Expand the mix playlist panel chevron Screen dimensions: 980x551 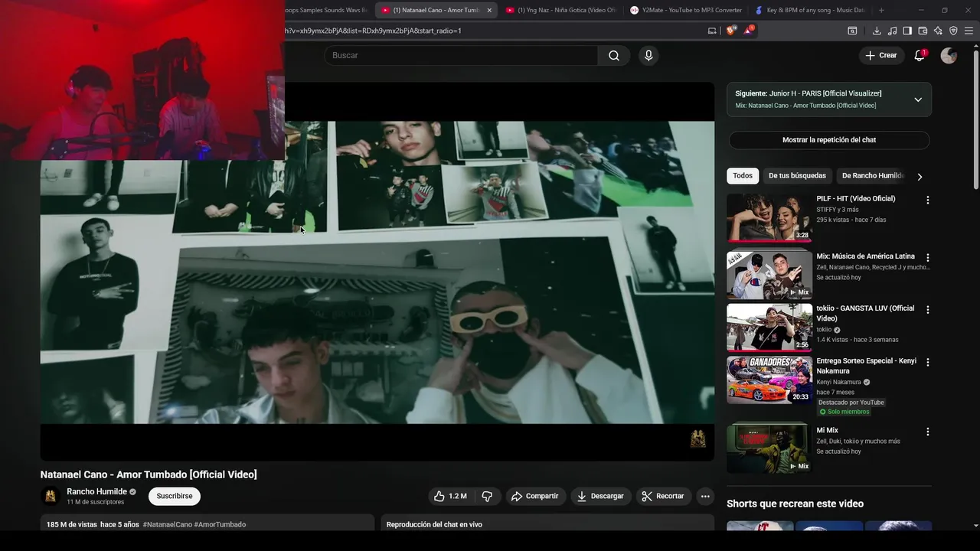click(x=918, y=99)
